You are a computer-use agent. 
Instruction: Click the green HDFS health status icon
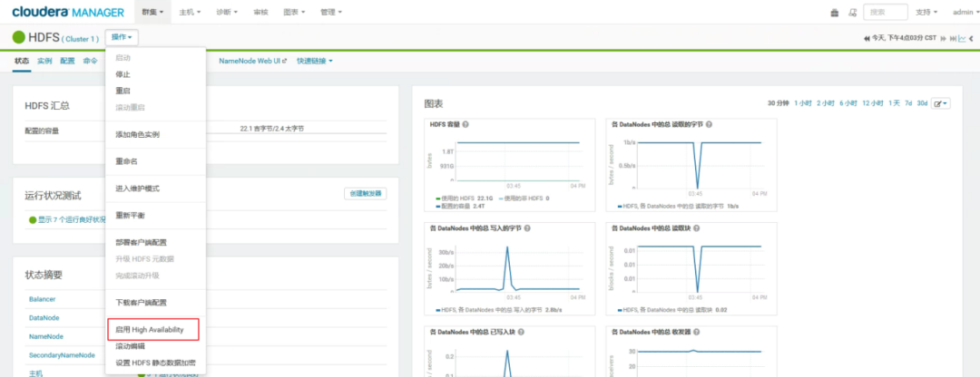[x=18, y=37]
